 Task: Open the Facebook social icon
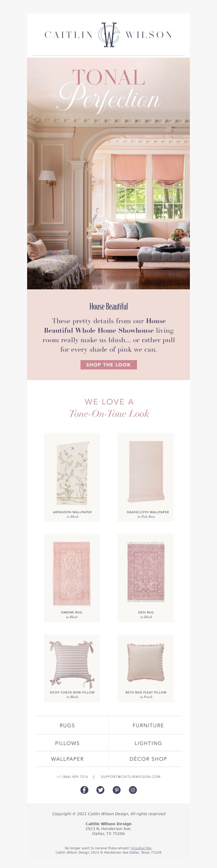point(84,790)
